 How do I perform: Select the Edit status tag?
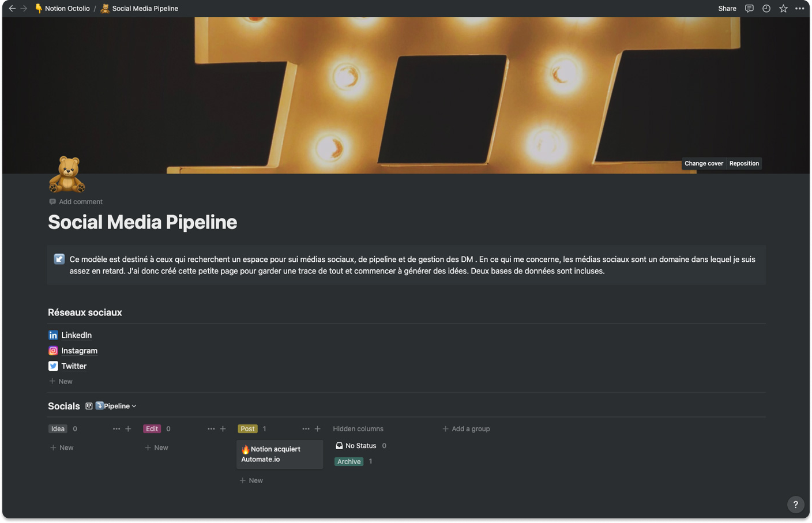pyautogui.click(x=152, y=429)
